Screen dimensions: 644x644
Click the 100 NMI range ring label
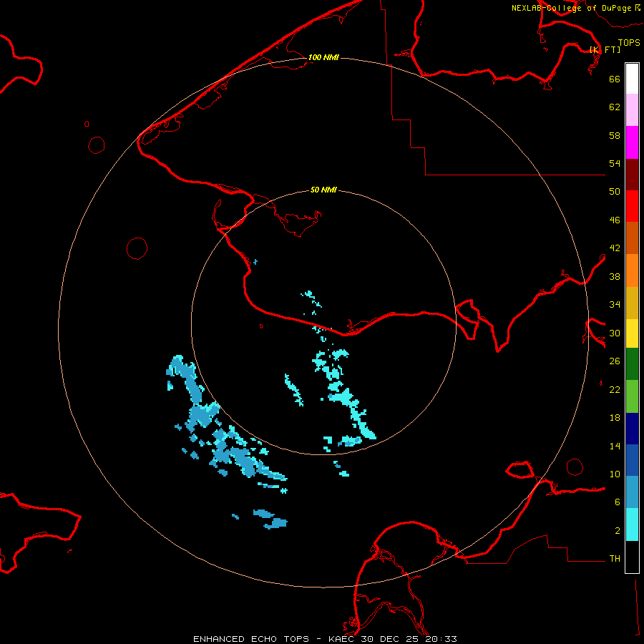(x=323, y=57)
